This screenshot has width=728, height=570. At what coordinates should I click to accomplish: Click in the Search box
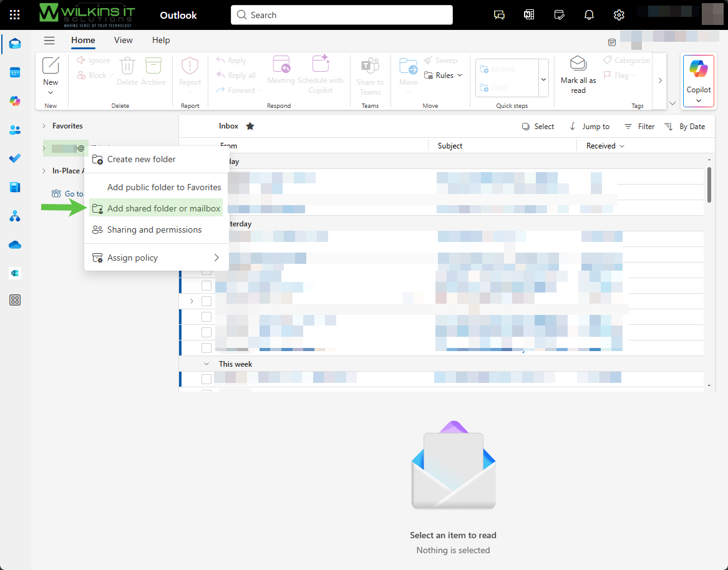coord(341,15)
